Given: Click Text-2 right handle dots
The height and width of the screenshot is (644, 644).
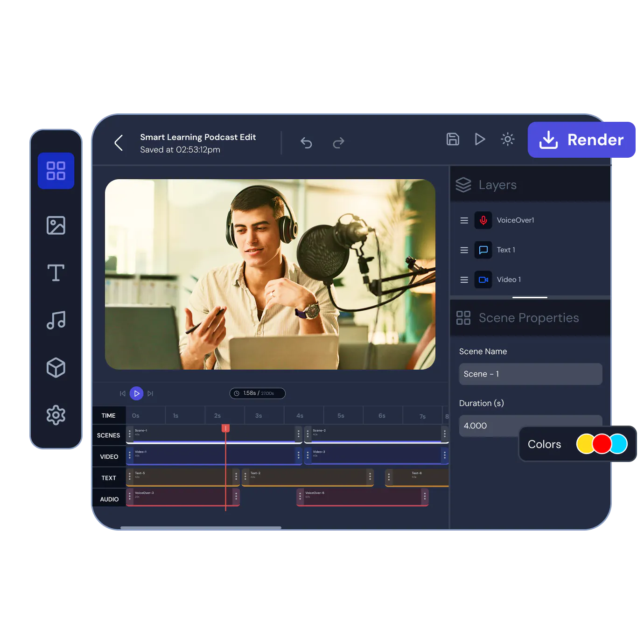Looking at the screenshot, I should click(370, 476).
